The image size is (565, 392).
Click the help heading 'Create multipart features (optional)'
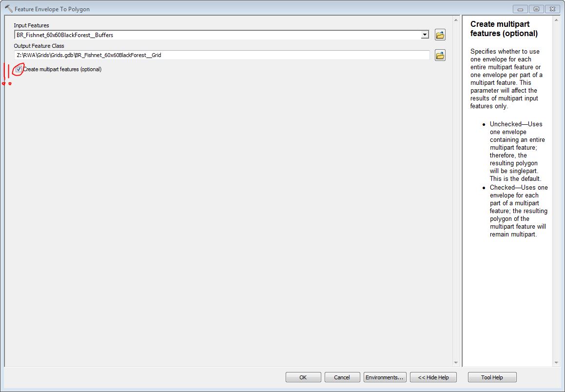pyautogui.click(x=504, y=29)
